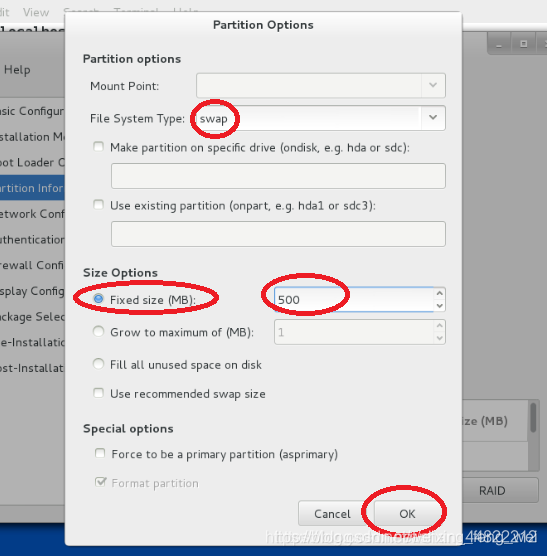Expand the File System Type dropdown arrow
The height and width of the screenshot is (556, 547).
coord(433,118)
